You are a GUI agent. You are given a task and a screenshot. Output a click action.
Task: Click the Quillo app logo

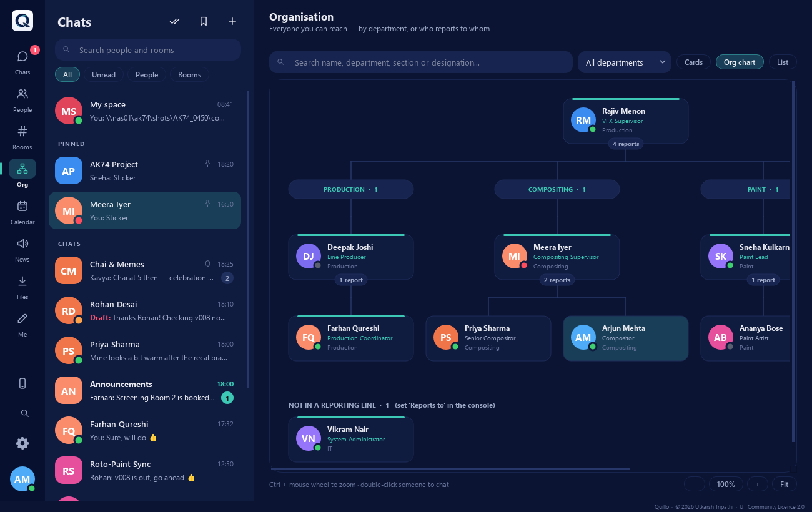[x=22, y=21]
